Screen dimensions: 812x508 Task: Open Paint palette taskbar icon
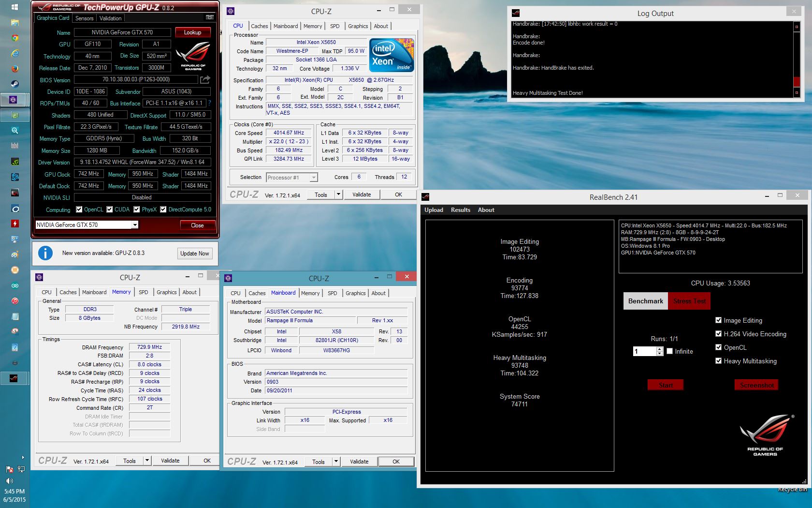pos(14,254)
